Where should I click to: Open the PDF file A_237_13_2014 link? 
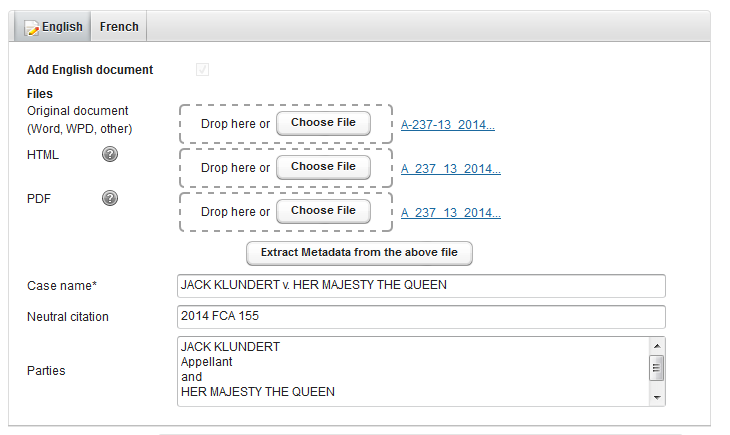pyautogui.click(x=450, y=213)
